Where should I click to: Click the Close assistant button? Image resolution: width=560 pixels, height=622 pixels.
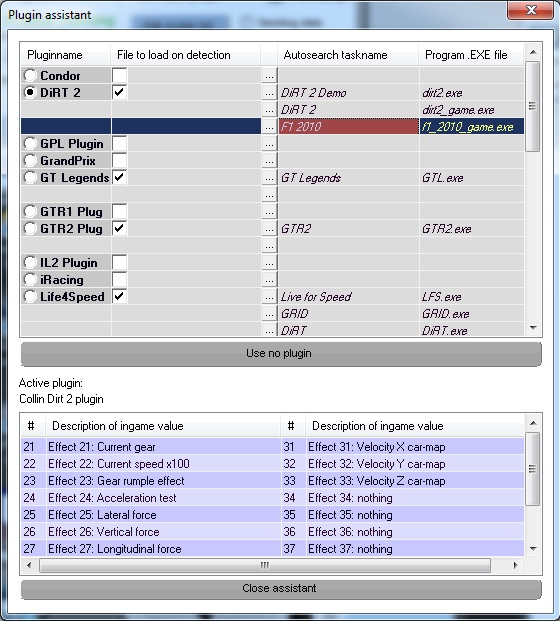281,588
